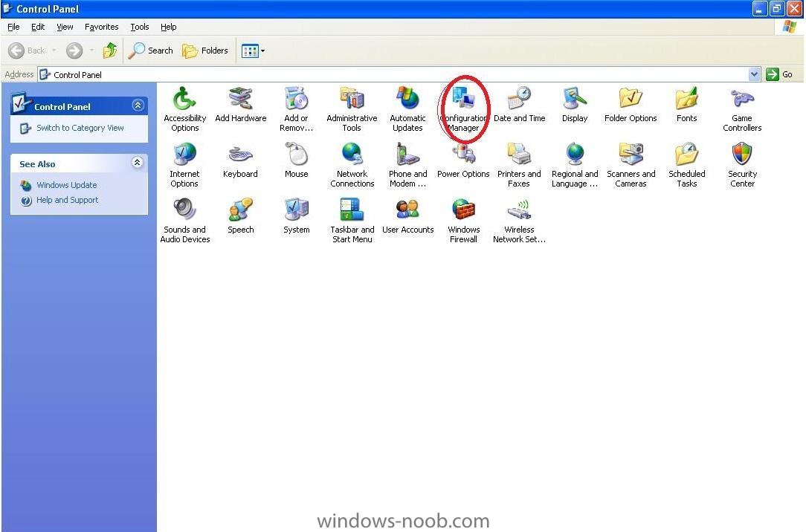Open Administrative Tools folder
Screen dimensions: 806x532
click(x=352, y=109)
